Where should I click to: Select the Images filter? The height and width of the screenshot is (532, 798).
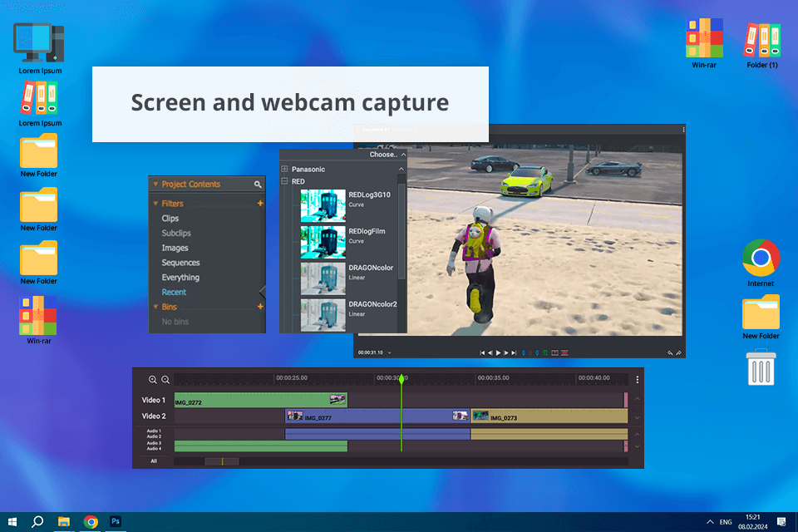(175, 248)
